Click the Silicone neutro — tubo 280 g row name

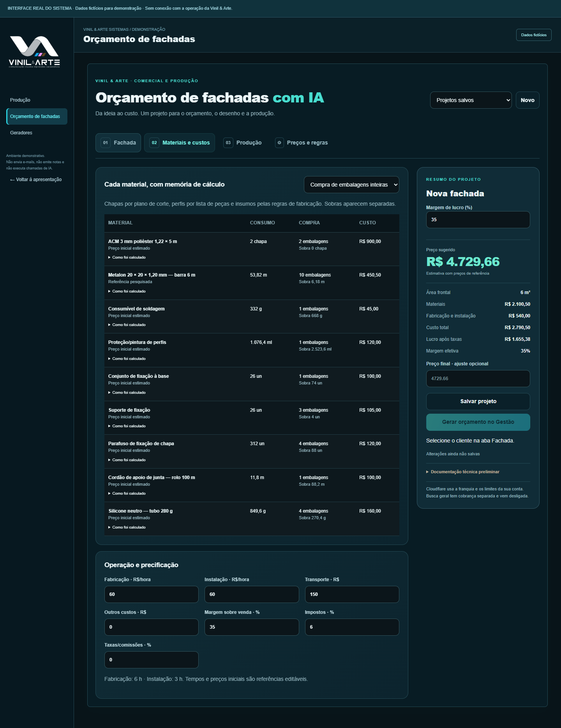click(x=141, y=511)
